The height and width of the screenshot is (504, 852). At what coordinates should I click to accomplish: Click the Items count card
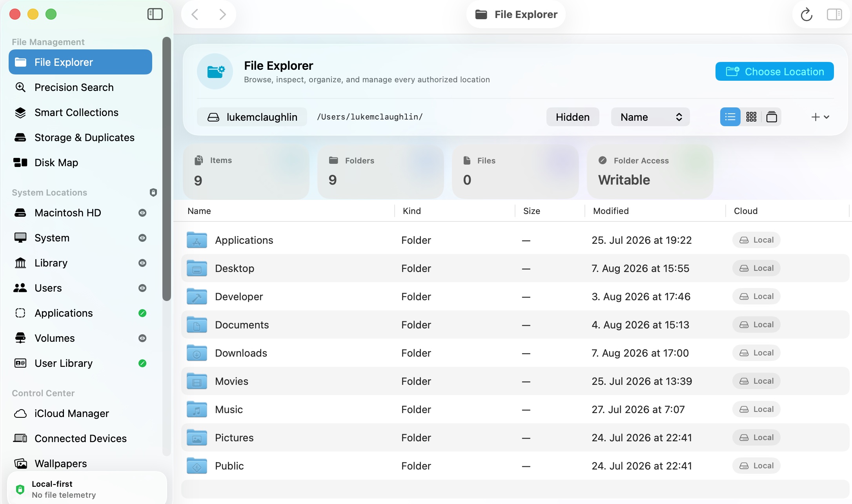(246, 172)
